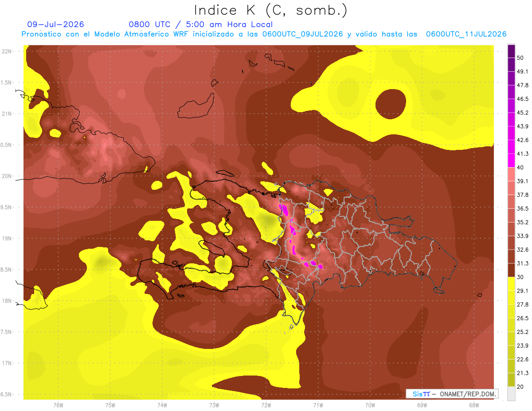Click the legend value '49.1'
The image size is (532, 411).
pyautogui.click(x=523, y=71)
